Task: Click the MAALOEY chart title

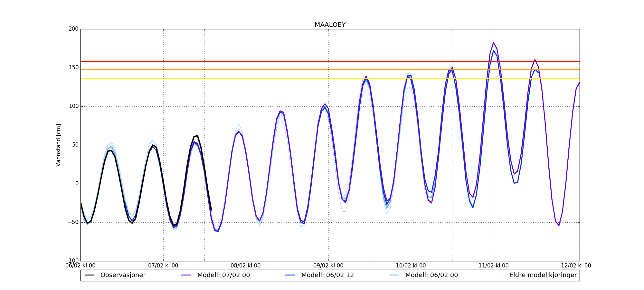Action: 330,25
